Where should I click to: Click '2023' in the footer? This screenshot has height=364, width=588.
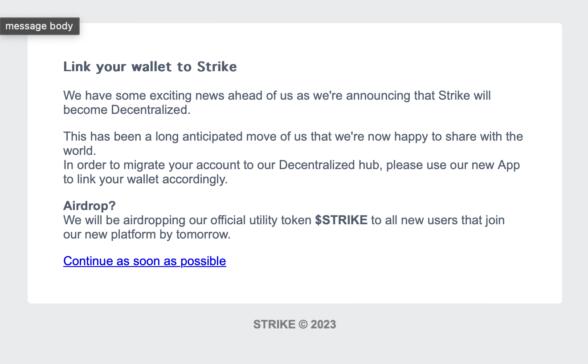(323, 324)
